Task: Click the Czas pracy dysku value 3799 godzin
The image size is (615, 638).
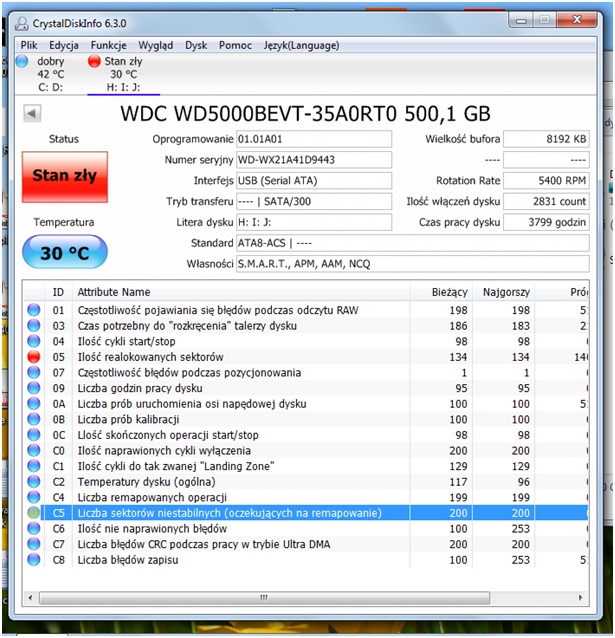Action: pyautogui.click(x=546, y=222)
